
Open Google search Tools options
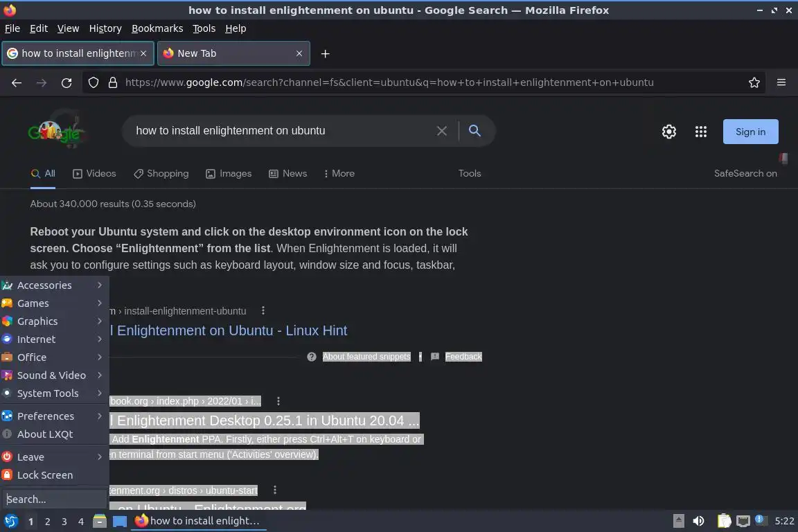[x=470, y=174]
